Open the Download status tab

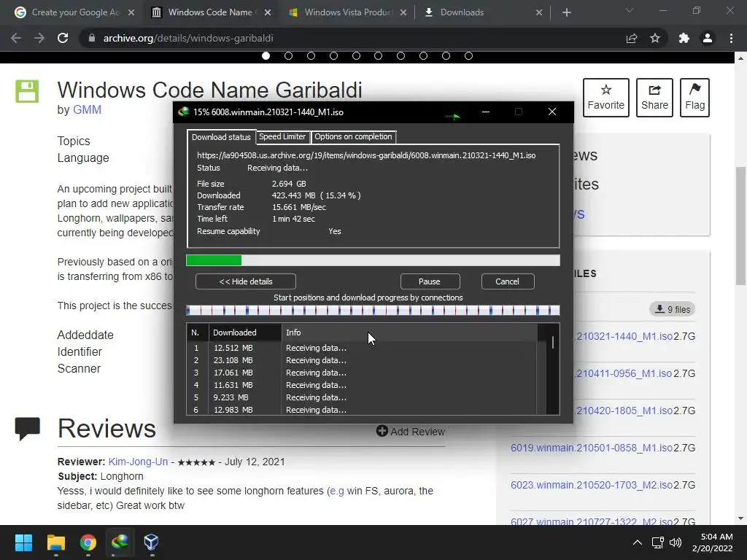[221, 137]
